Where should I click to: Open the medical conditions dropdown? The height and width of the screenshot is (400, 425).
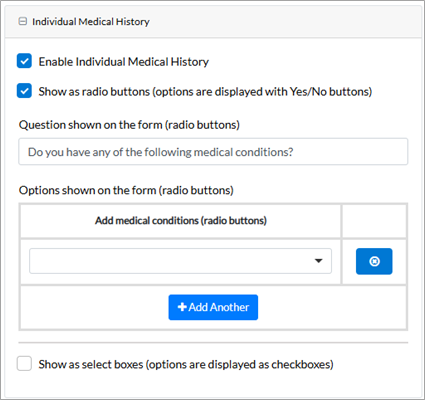[x=180, y=261]
